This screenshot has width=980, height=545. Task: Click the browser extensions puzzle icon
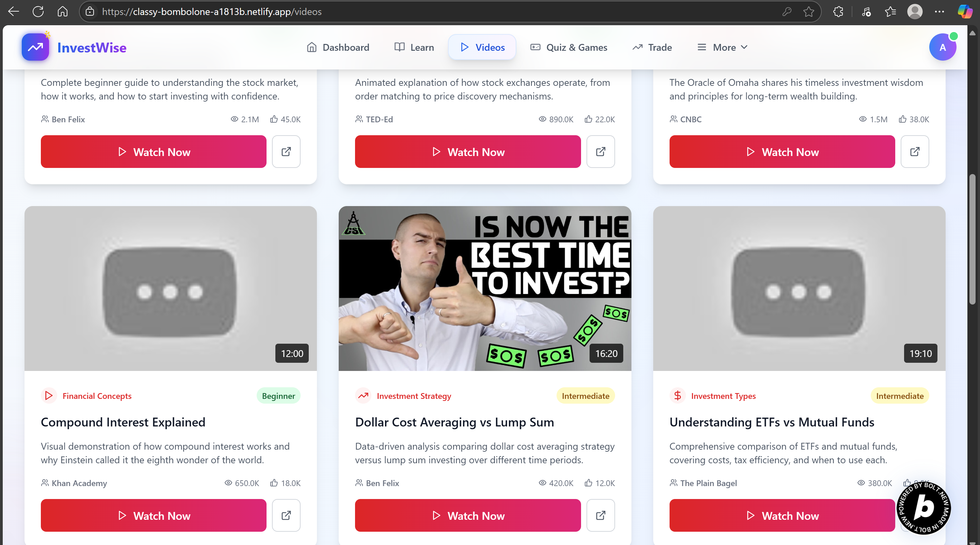click(x=838, y=12)
